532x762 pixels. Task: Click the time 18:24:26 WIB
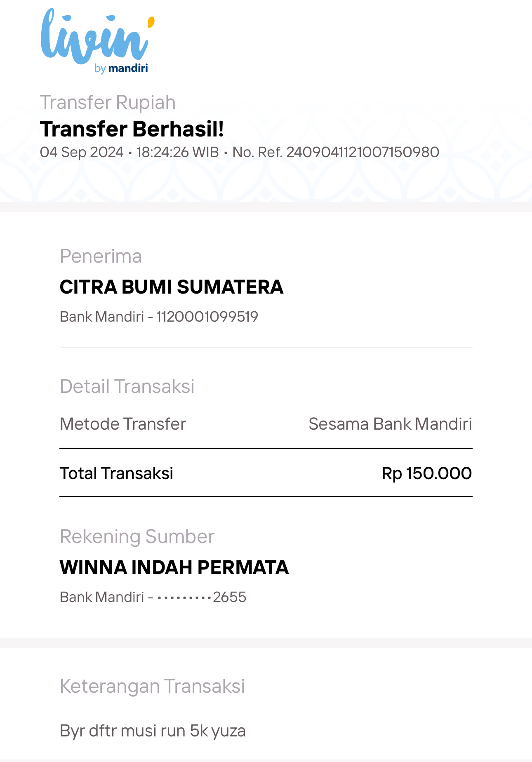coord(177,152)
